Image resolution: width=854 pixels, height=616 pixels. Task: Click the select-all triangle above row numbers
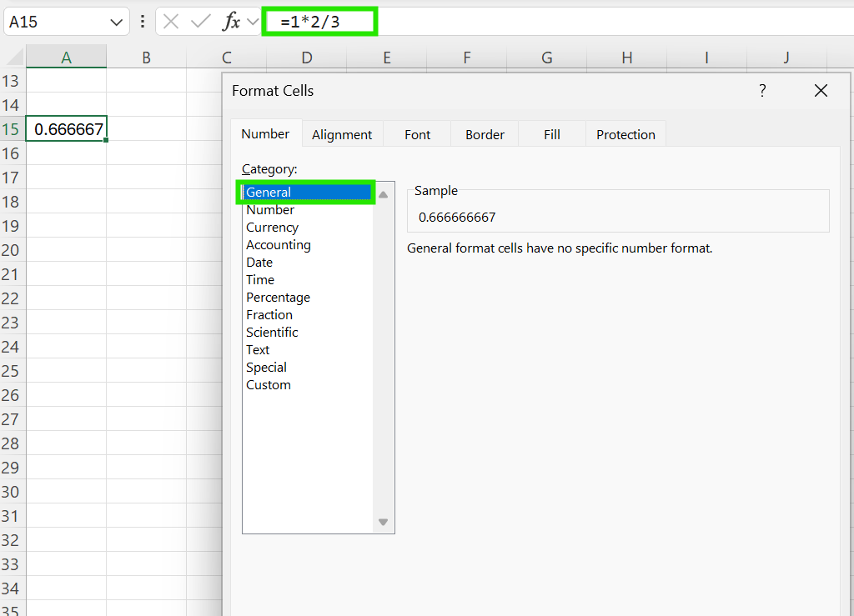[x=11, y=57]
